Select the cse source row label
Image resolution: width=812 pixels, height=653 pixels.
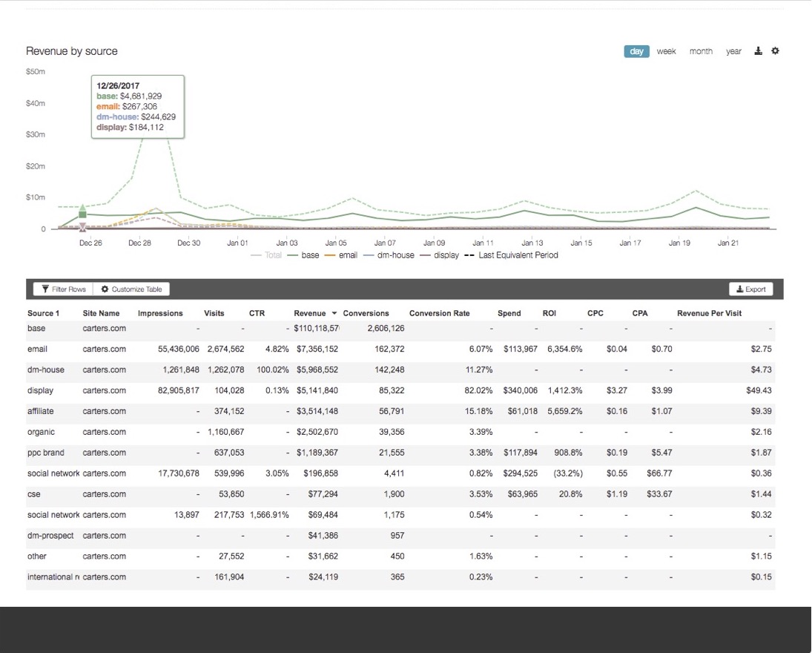click(33, 494)
